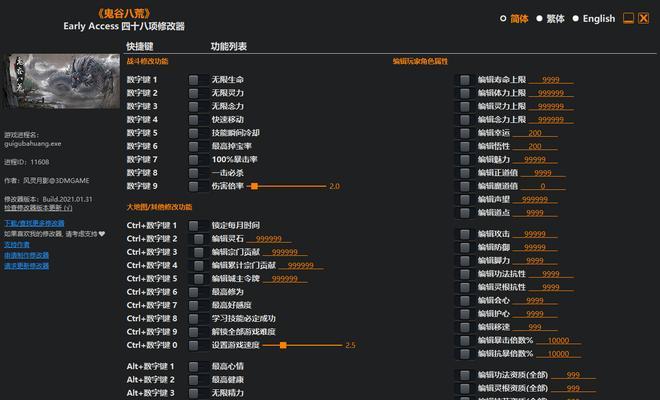
Task: Toggle the 编辑幸运 switch
Action: (x=465, y=133)
